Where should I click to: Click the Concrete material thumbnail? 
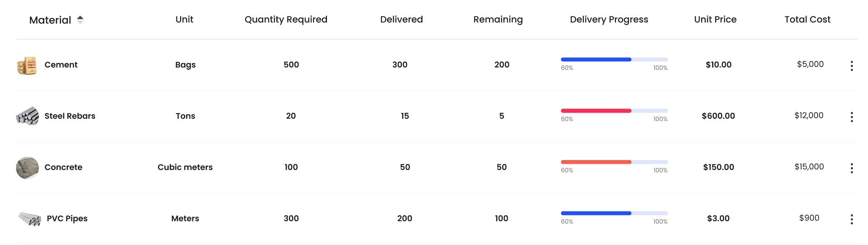pyautogui.click(x=27, y=168)
